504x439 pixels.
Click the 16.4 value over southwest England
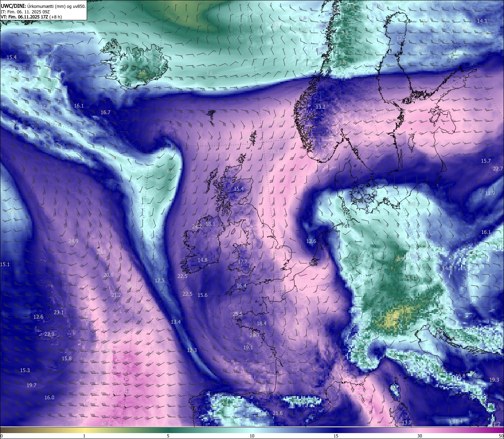click(241, 286)
